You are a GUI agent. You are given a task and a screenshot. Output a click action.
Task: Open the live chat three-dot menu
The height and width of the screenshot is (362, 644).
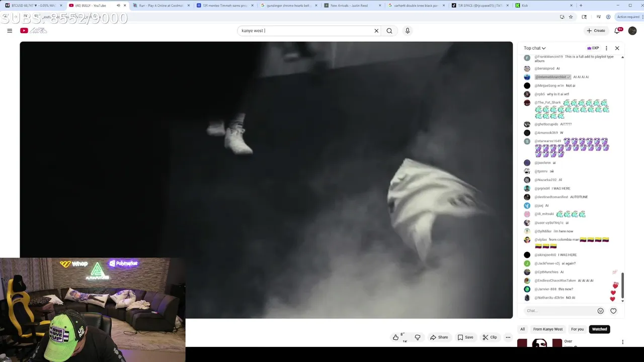pos(606,48)
